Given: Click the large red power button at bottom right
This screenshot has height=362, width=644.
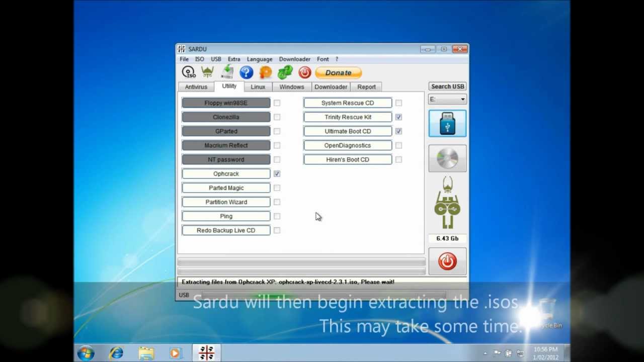Looking at the screenshot, I should click(x=447, y=261).
